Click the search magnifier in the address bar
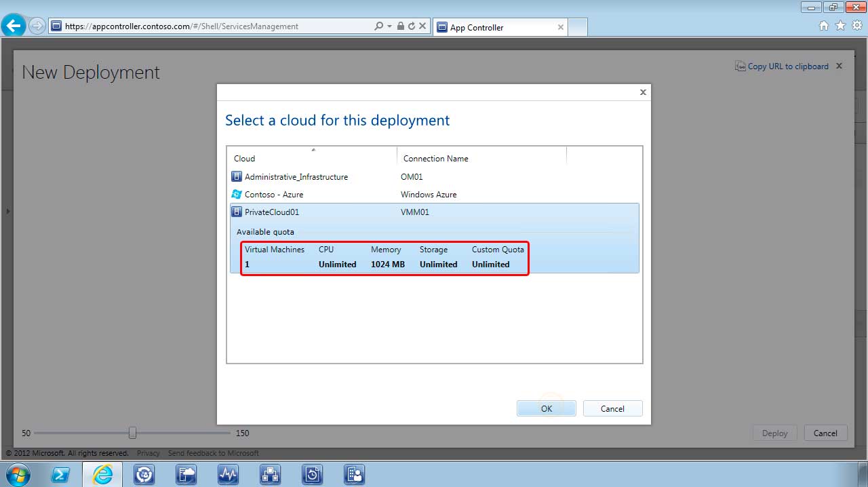The image size is (868, 487). pyautogui.click(x=379, y=26)
